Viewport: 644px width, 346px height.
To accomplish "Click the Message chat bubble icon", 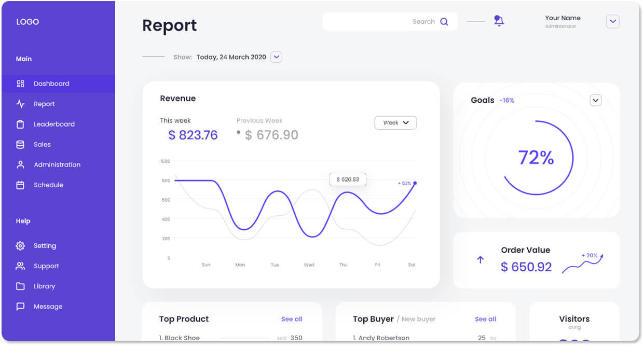I will [x=21, y=307].
